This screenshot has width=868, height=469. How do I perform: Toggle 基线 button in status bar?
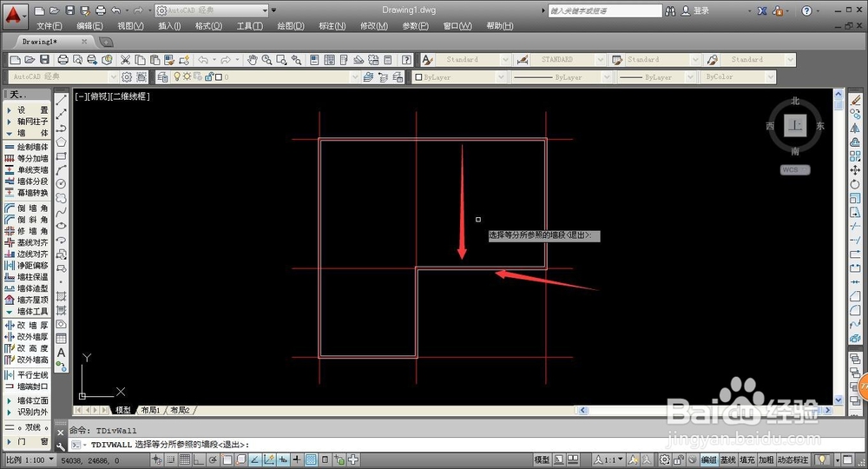click(728, 460)
